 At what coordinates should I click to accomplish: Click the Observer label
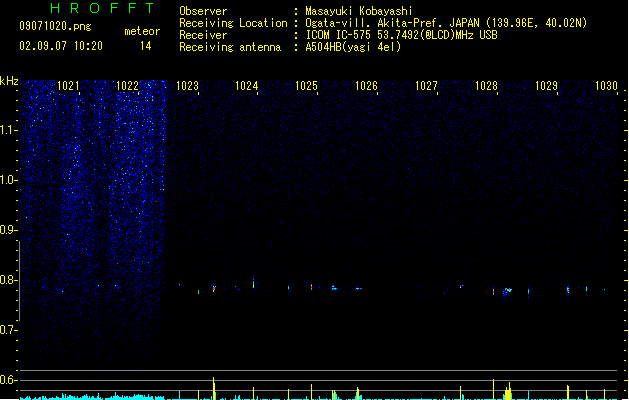[x=203, y=11]
